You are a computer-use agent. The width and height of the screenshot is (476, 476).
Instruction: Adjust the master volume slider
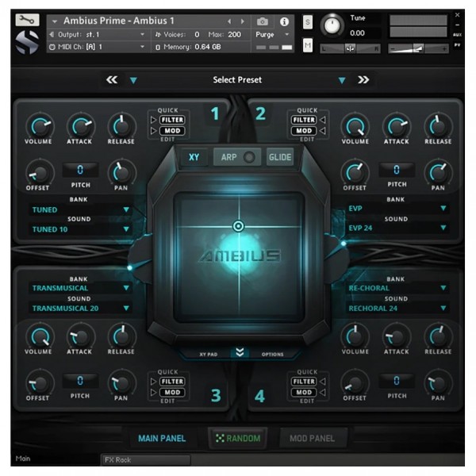pyautogui.click(x=418, y=48)
